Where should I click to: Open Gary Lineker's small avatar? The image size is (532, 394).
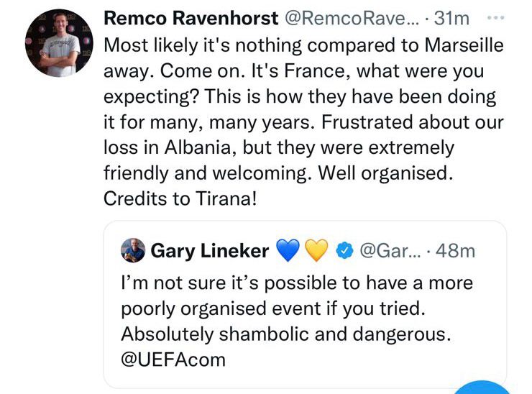(x=133, y=250)
